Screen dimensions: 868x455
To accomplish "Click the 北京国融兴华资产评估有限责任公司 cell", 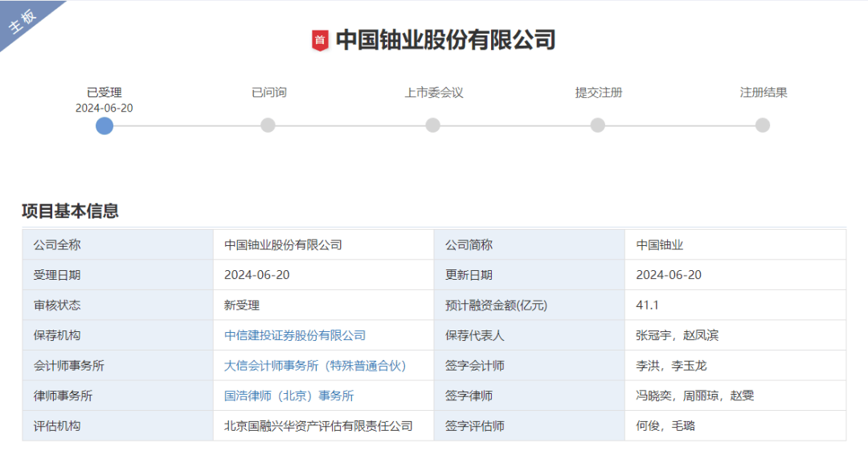I will click(x=318, y=426).
